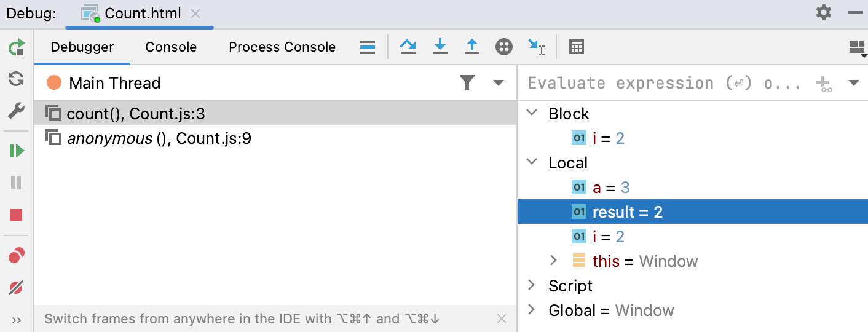Screen dimensions: 868x332
Task: Select the count(), Count.js:3 frame
Action: (x=275, y=114)
